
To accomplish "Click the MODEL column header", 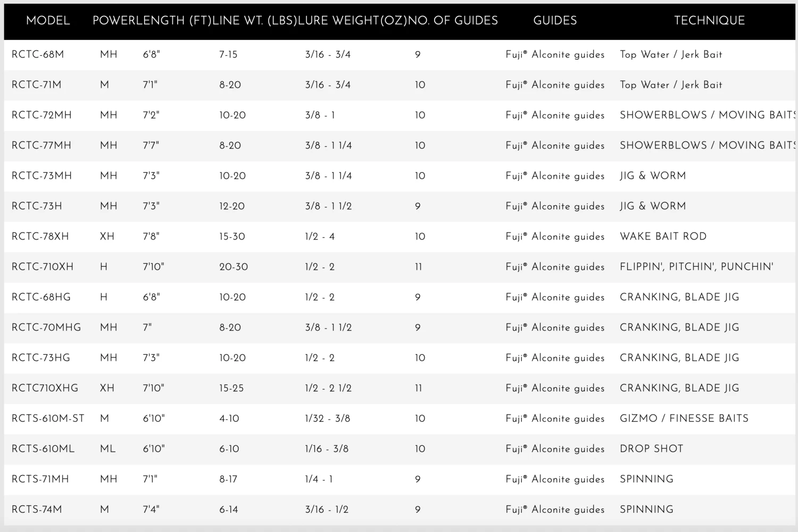I will pos(48,21).
